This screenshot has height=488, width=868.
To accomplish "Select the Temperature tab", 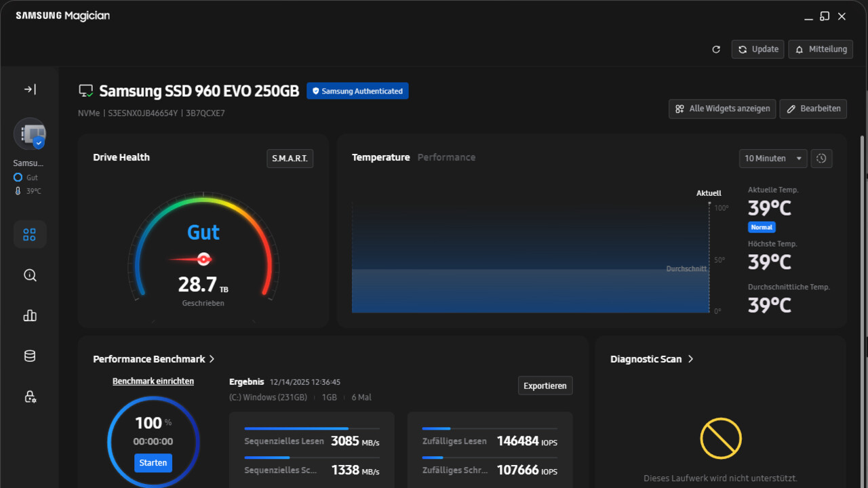I will pos(380,157).
